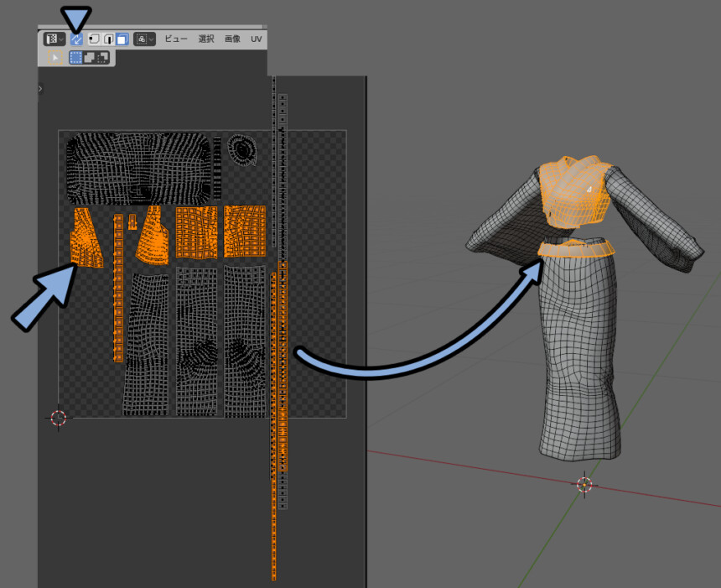Open the editor type dropdown
This screenshot has width=721, height=588.
(x=54, y=39)
